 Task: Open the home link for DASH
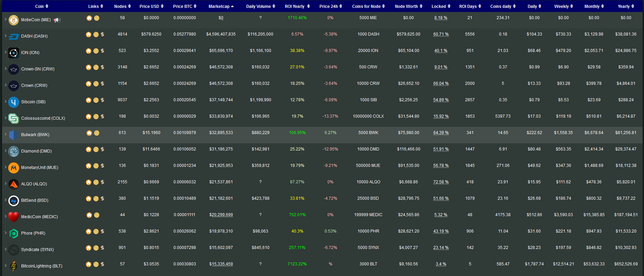(x=89, y=35)
